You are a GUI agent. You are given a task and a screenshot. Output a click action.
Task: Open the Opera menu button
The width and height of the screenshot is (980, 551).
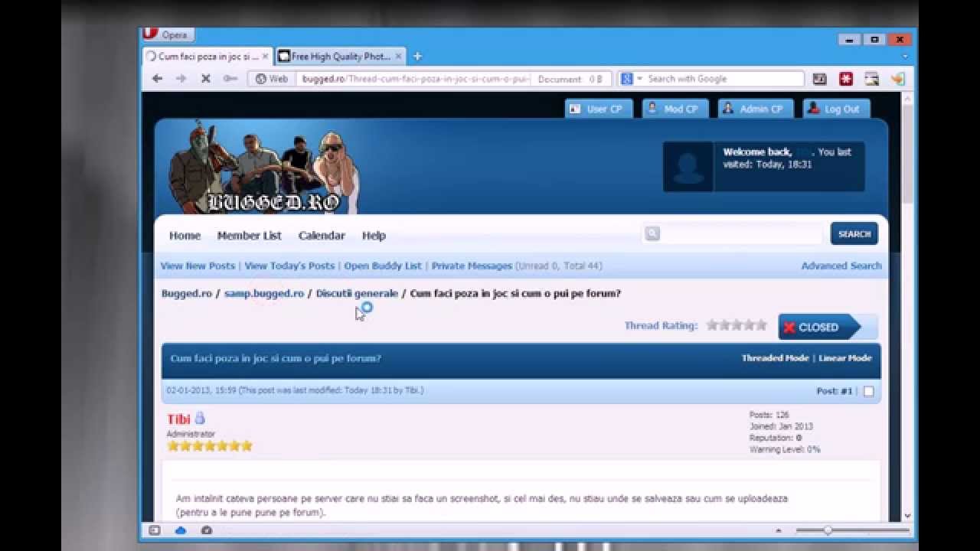(166, 34)
